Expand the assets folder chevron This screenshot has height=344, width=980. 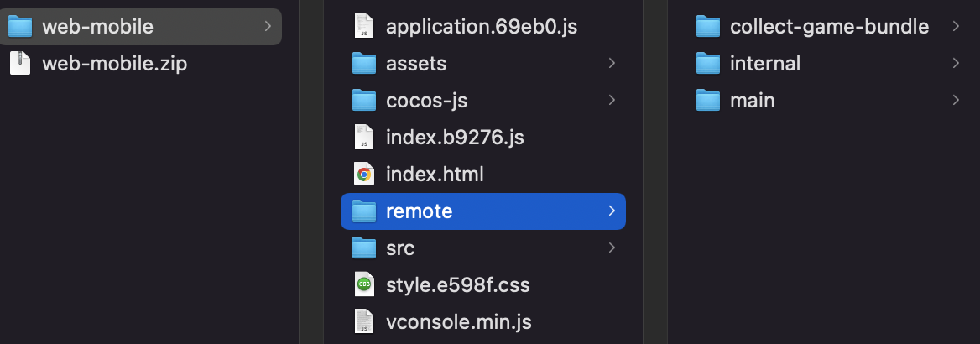pos(612,64)
